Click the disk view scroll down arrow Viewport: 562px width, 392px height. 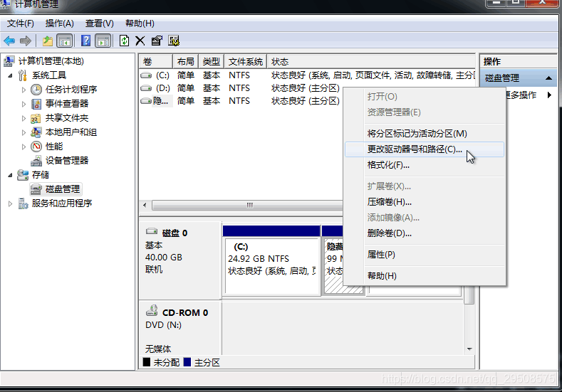click(469, 349)
